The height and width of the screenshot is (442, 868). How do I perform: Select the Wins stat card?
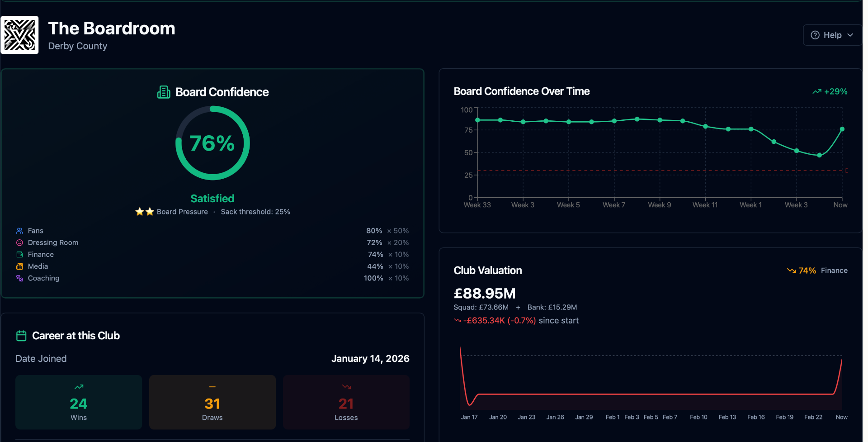coord(79,402)
